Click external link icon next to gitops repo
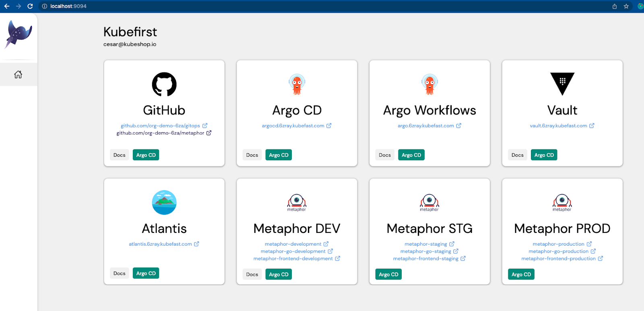 point(205,126)
